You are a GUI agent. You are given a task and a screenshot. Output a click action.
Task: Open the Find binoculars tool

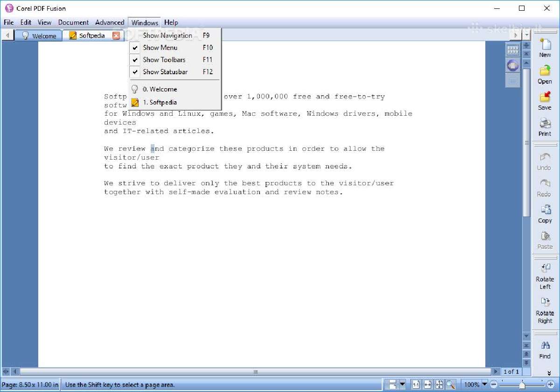pos(545,346)
